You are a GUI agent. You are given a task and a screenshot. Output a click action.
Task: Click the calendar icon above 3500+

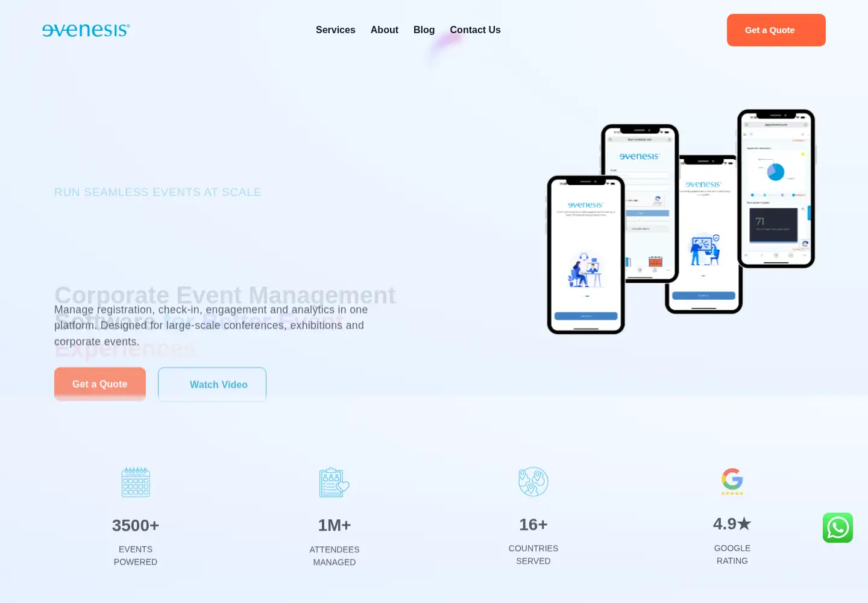pyautogui.click(x=136, y=482)
